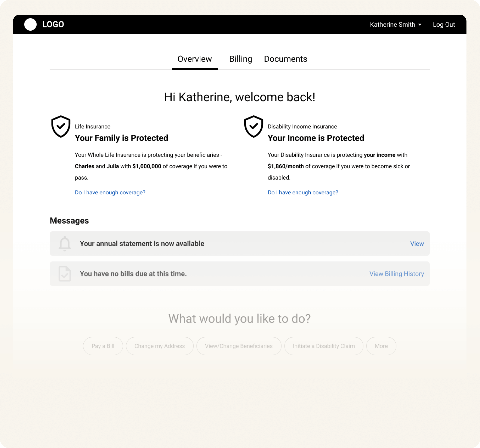
Task: Open the Katherine Smith user menu
Action: [x=392, y=25]
